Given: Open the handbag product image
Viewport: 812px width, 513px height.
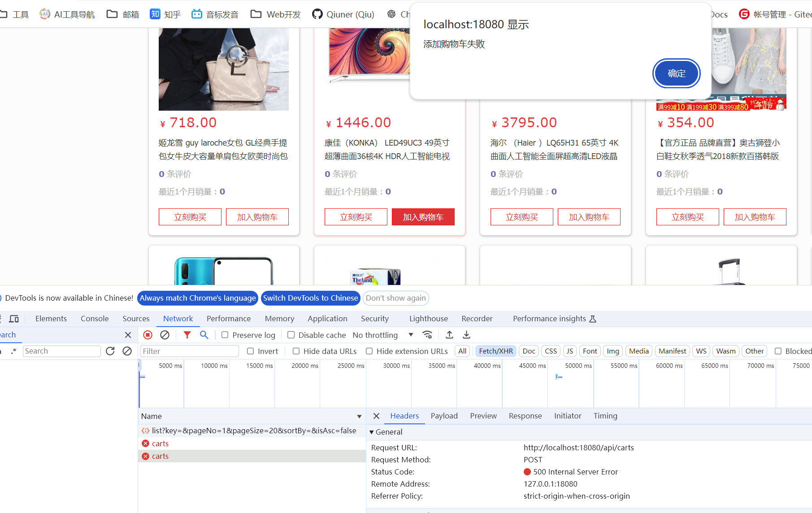Looking at the screenshot, I should click(224, 69).
